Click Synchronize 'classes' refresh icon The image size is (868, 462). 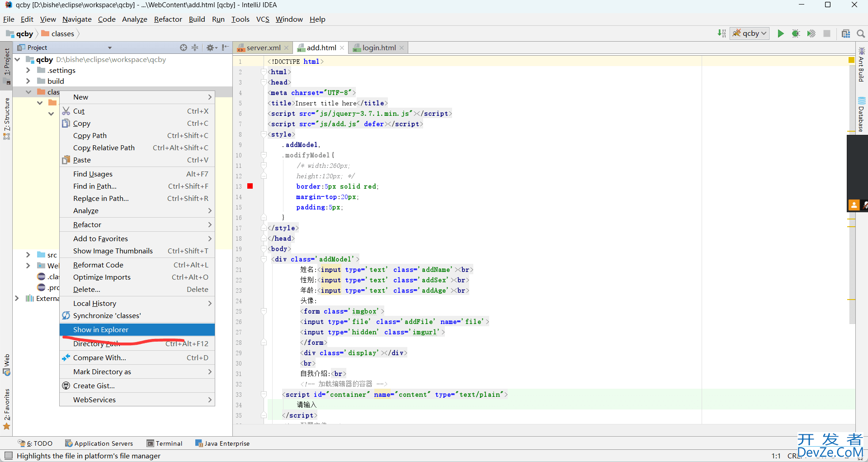[x=66, y=315]
